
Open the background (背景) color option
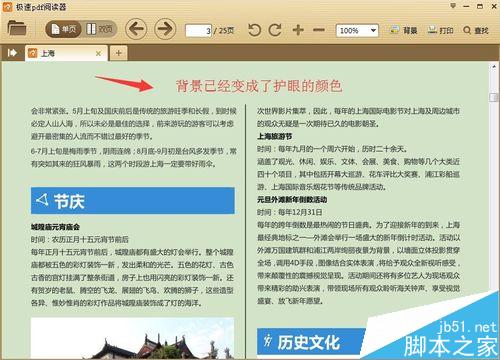point(404,30)
